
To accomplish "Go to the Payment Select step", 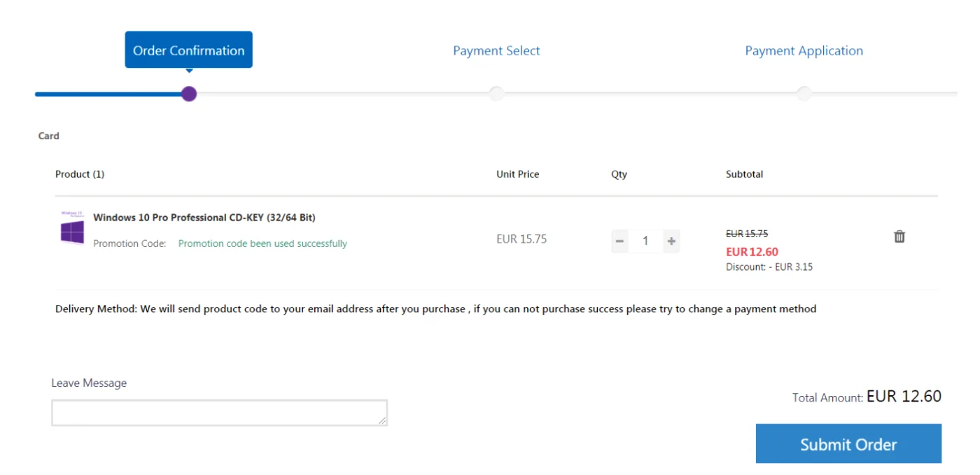I will pyautogui.click(x=496, y=50).
